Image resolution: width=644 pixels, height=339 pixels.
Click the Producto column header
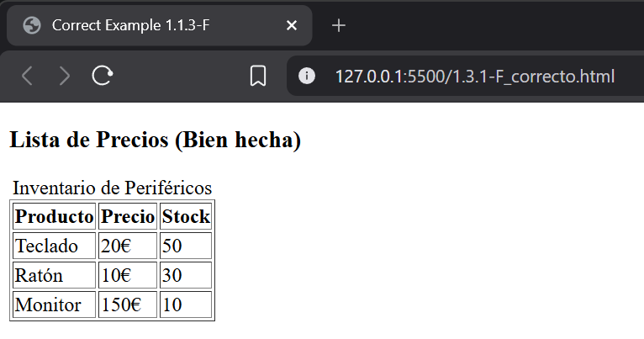tap(55, 216)
